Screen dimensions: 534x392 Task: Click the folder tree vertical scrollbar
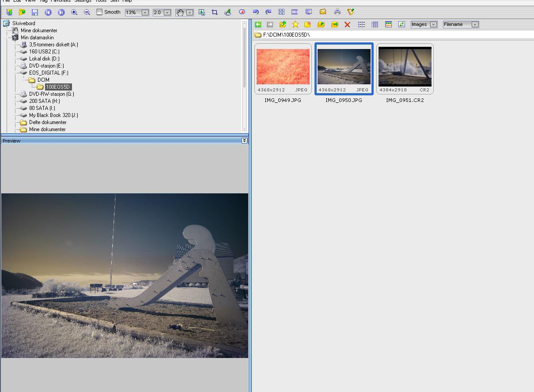245,76
